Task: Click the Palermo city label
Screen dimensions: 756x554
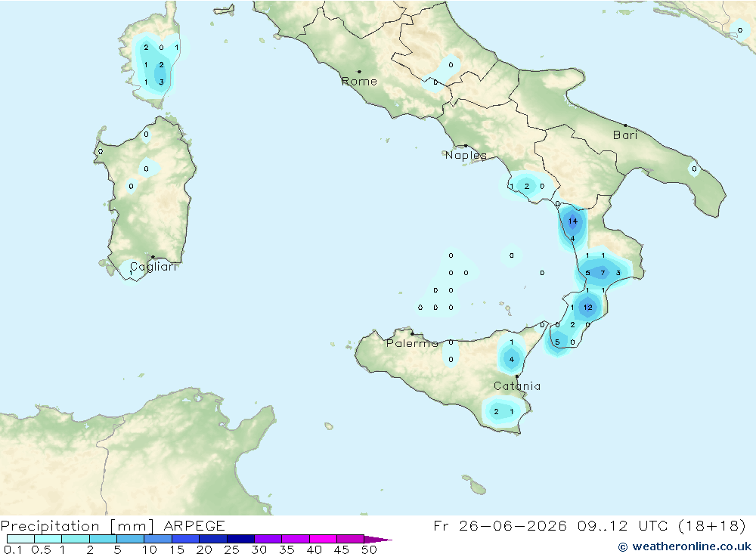Action: [x=412, y=343]
